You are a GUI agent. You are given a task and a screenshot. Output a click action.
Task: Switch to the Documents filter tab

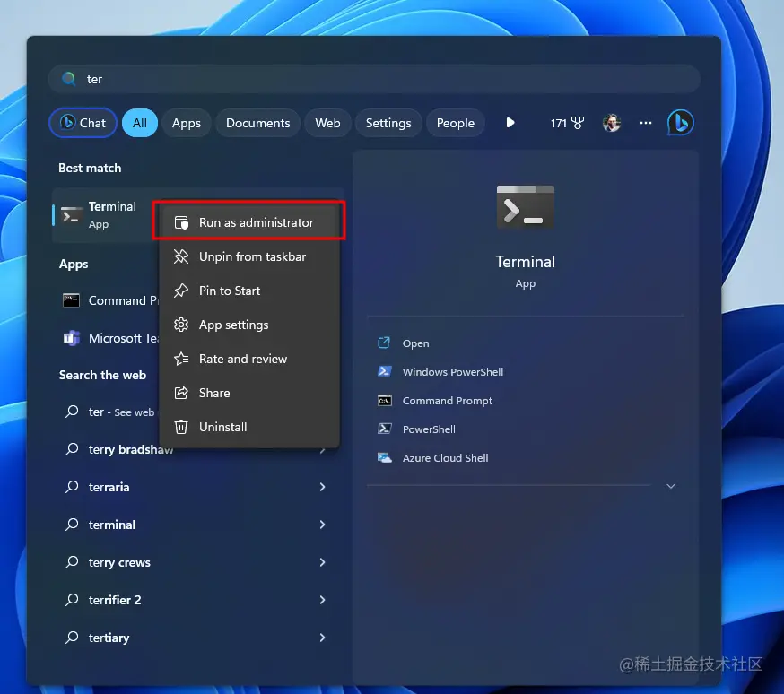pos(257,123)
